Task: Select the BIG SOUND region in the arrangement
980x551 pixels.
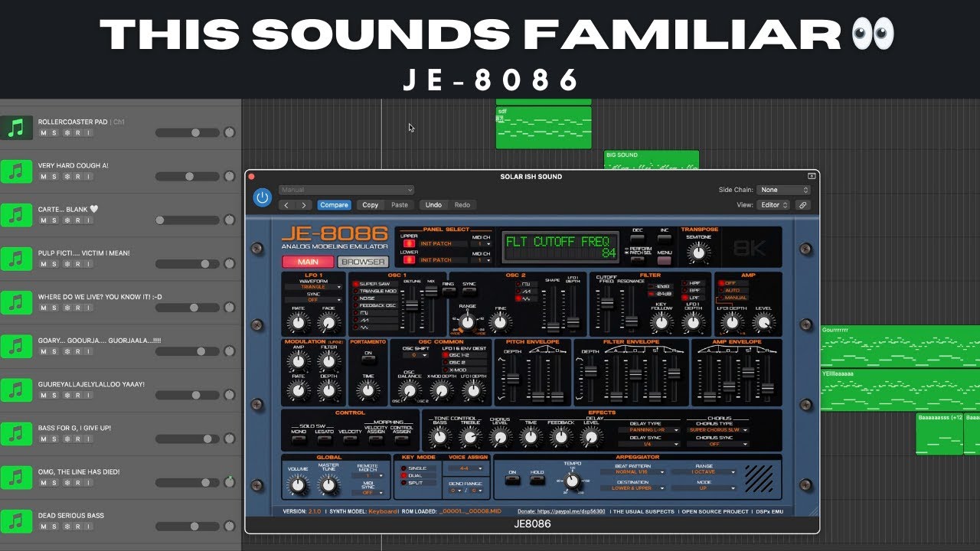Action: point(652,160)
